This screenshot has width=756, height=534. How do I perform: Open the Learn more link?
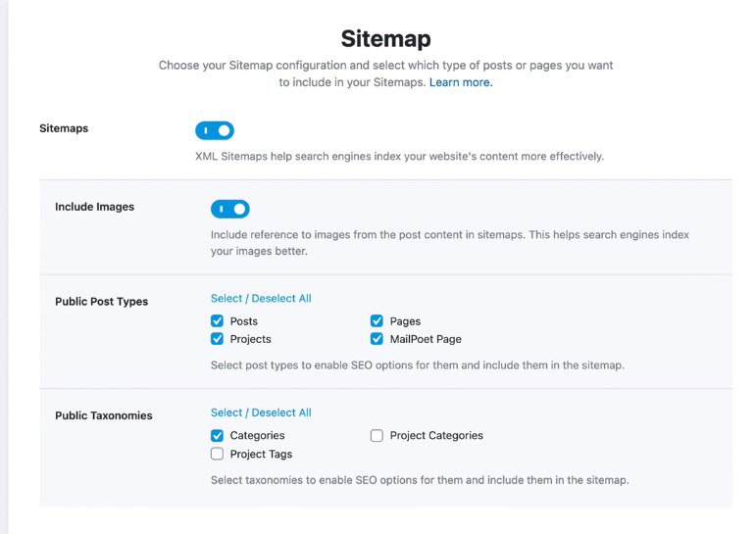tap(461, 82)
